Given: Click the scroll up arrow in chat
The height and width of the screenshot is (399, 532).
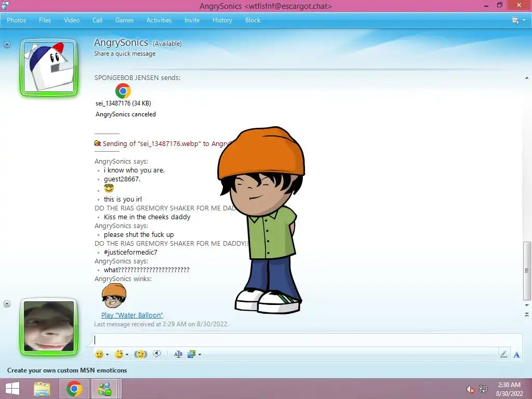Looking at the screenshot, I should coord(527,78).
